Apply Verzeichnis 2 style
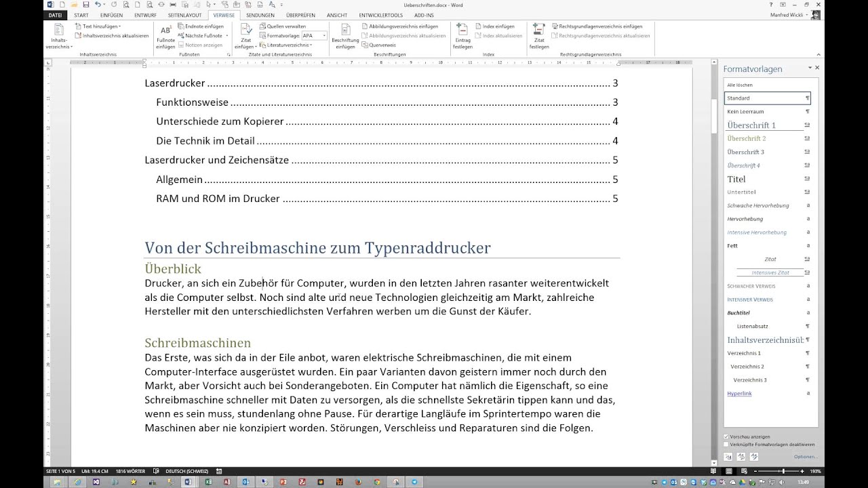 coord(768,367)
